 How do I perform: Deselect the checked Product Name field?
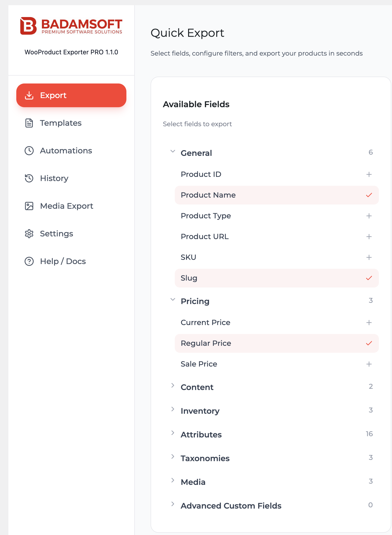[369, 195]
